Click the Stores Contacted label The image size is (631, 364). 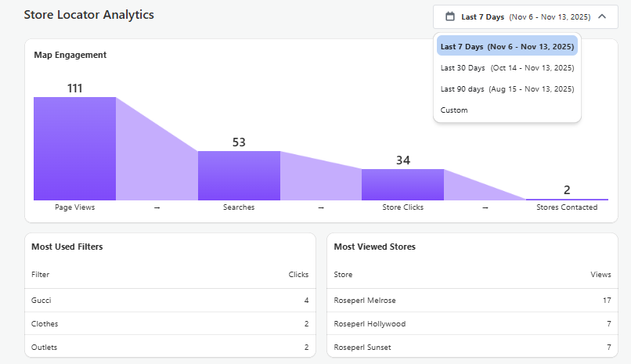(x=567, y=207)
